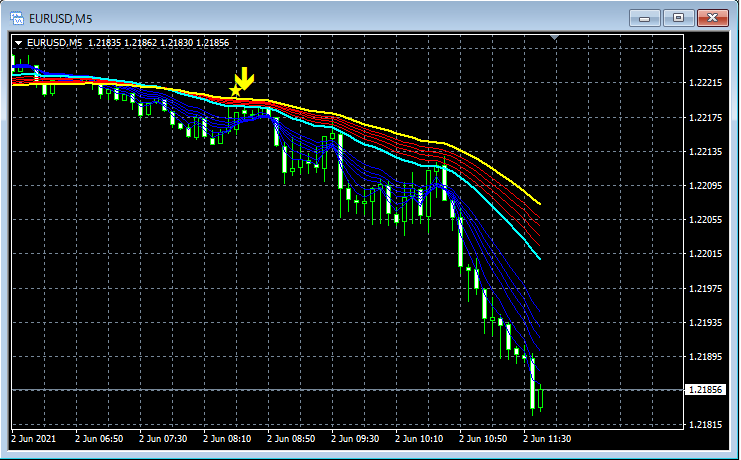The height and width of the screenshot is (460, 741).
Task: Click the 1.22175 price axis label
Action: [x=706, y=117]
